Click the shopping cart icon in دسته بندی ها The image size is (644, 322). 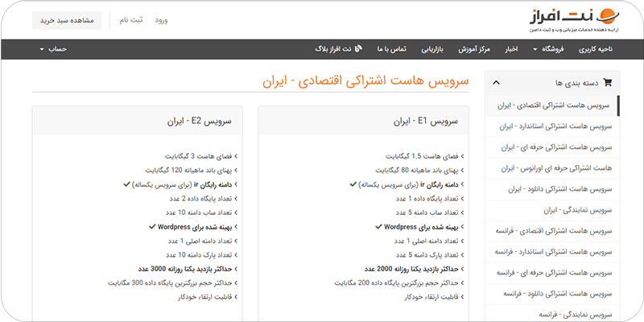(x=608, y=83)
